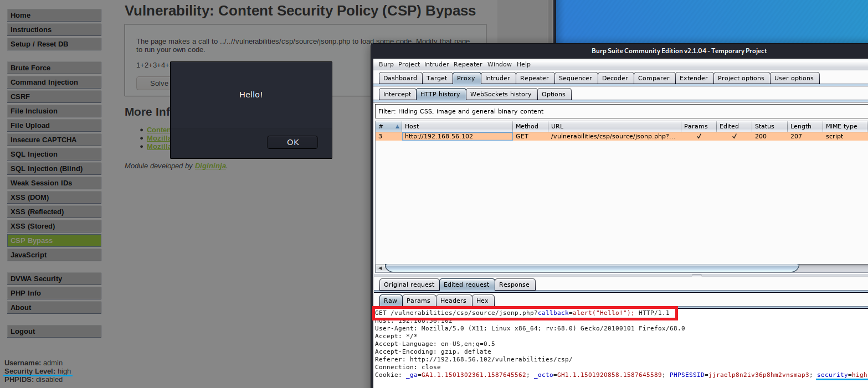The image size is (868, 388).
Task: Open DVWA Security in the sidebar
Action: pyautogui.click(x=54, y=279)
